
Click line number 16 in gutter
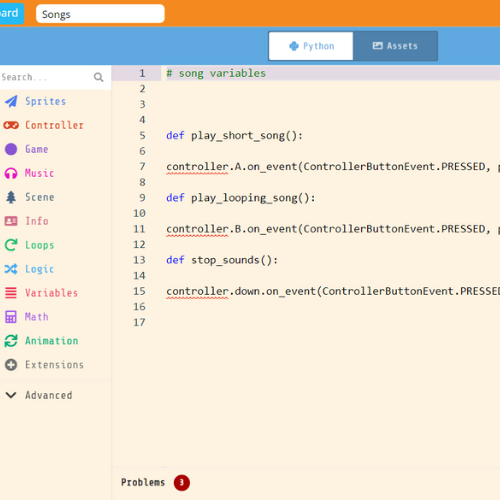coord(139,307)
